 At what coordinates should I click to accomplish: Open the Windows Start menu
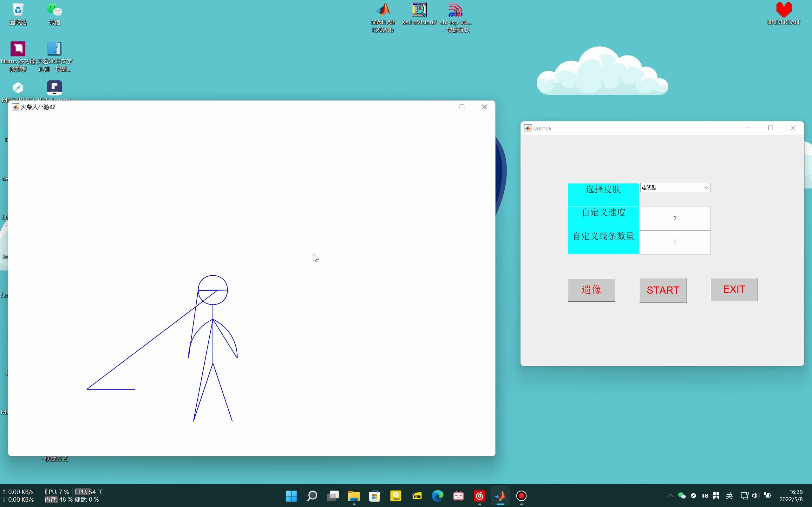(x=291, y=496)
